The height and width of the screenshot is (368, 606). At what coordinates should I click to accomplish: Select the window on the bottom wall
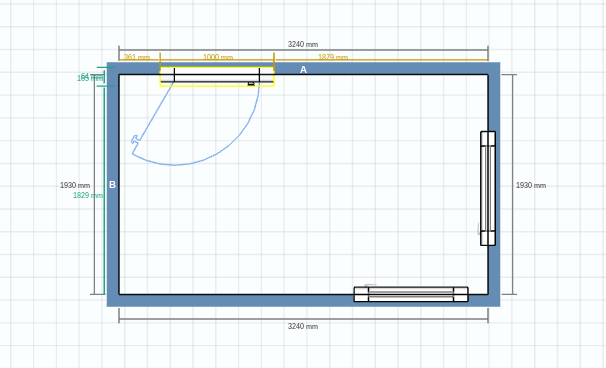[x=411, y=294]
